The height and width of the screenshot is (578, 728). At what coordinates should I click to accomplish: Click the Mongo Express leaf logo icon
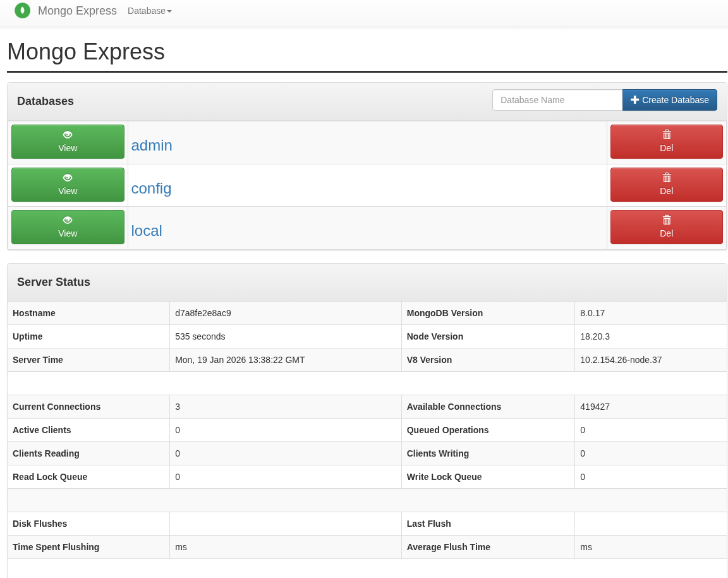pos(22,11)
